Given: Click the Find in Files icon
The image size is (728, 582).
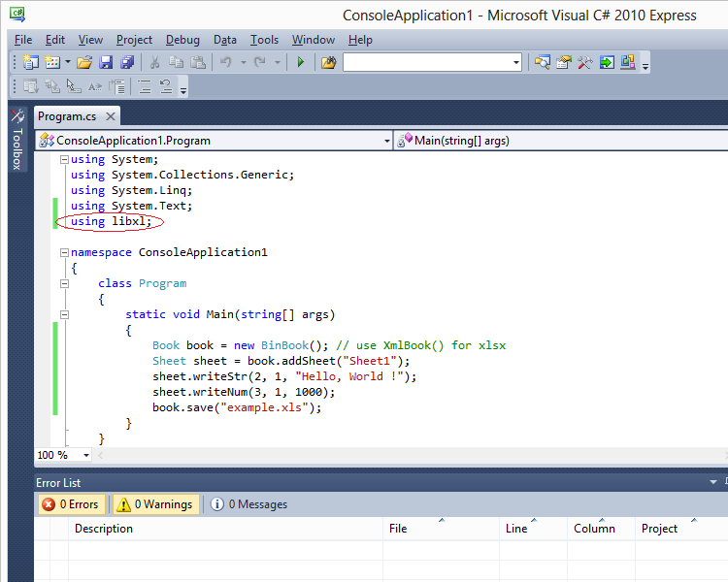Looking at the screenshot, I should (x=328, y=62).
